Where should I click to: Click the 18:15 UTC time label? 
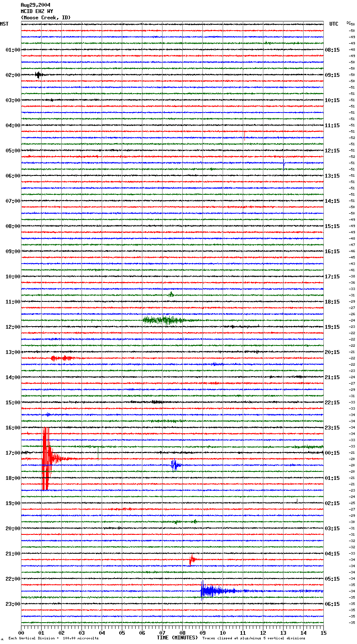point(332,302)
